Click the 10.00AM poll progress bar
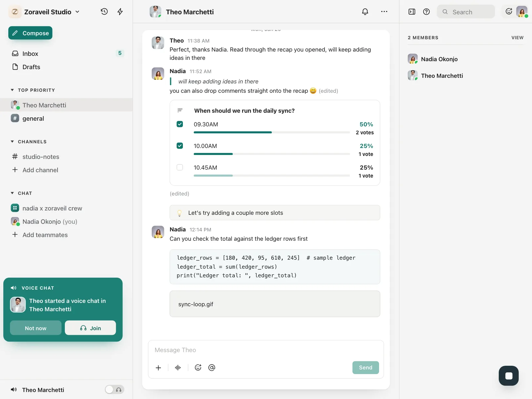This screenshot has width=532, height=399. point(272,154)
